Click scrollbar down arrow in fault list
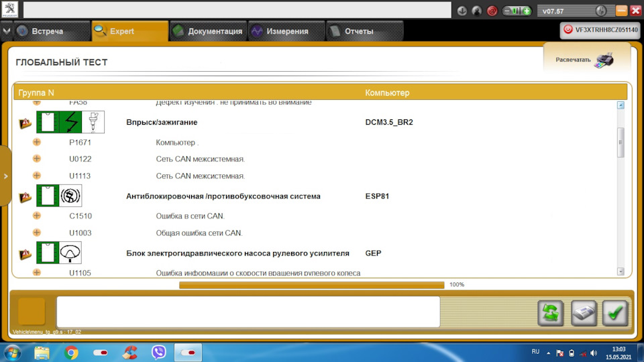 pos(621,271)
